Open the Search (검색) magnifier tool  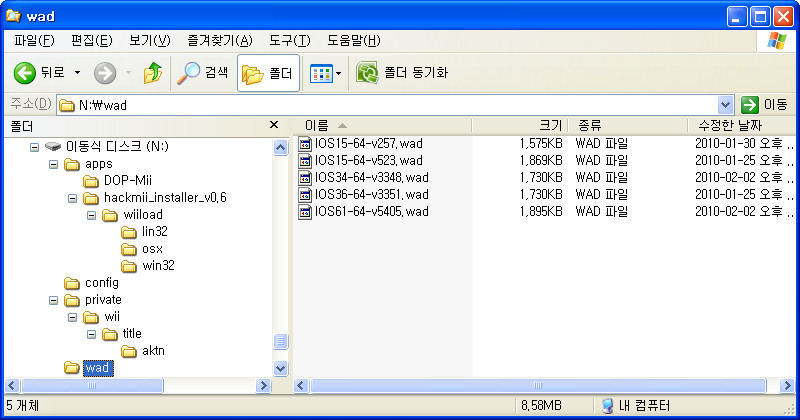pyautogui.click(x=203, y=73)
